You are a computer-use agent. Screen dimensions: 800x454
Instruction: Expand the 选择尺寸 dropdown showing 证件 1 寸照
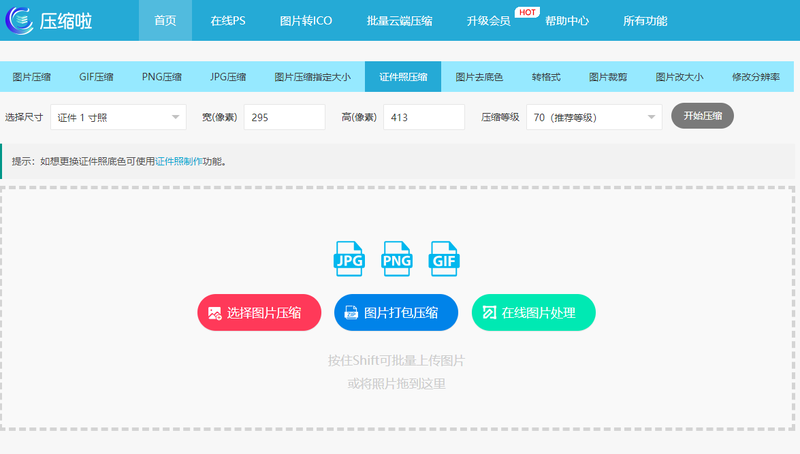point(118,117)
